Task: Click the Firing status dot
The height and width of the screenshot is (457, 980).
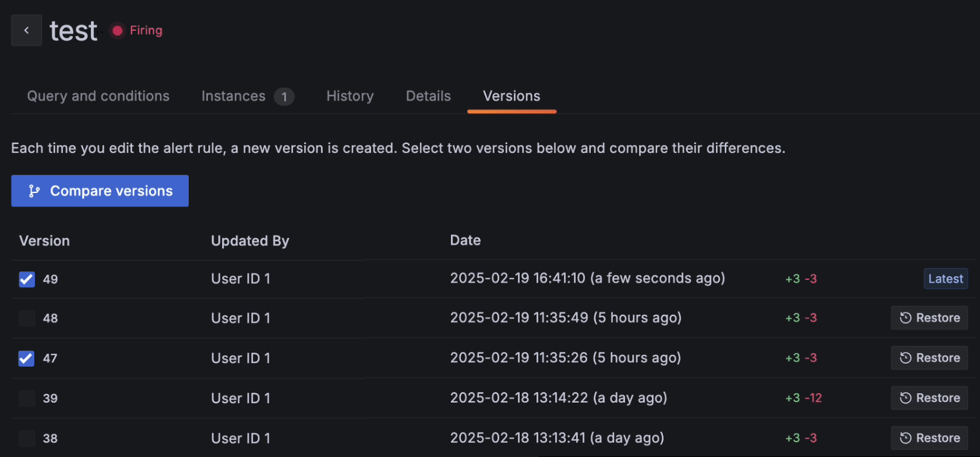Action: 117,30
